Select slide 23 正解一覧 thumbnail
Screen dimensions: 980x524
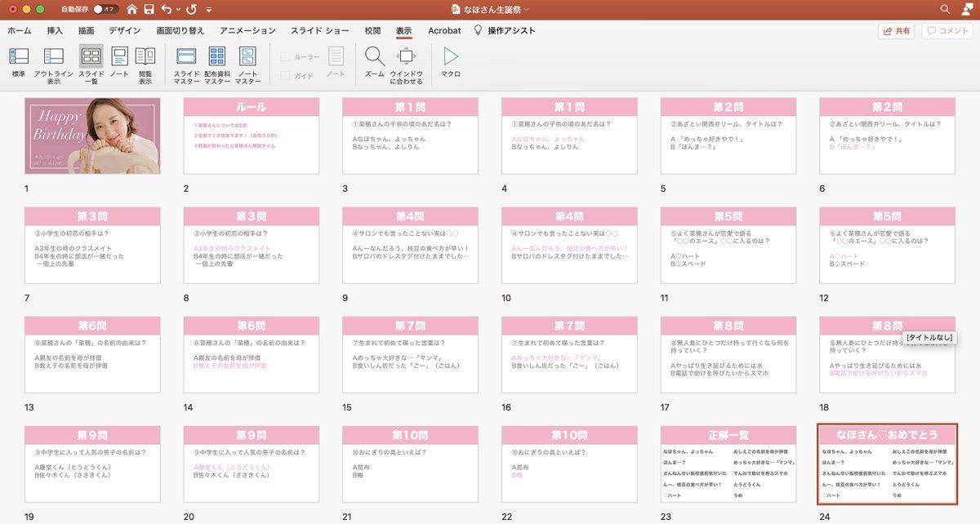pos(728,464)
